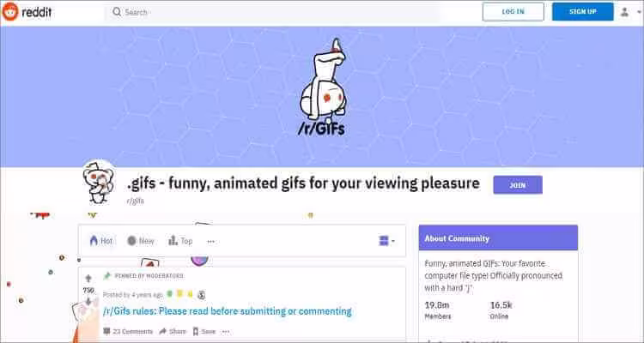Click the Posted by 4 years ago text
The width and height of the screenshot is (644, 343).
[x=132, y=295]
